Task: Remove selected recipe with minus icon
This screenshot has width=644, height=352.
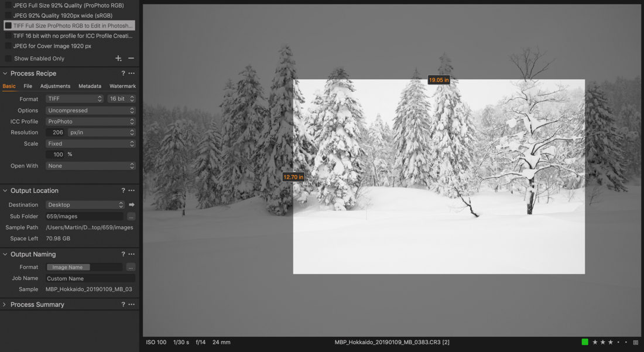Action: click(131, 59)
